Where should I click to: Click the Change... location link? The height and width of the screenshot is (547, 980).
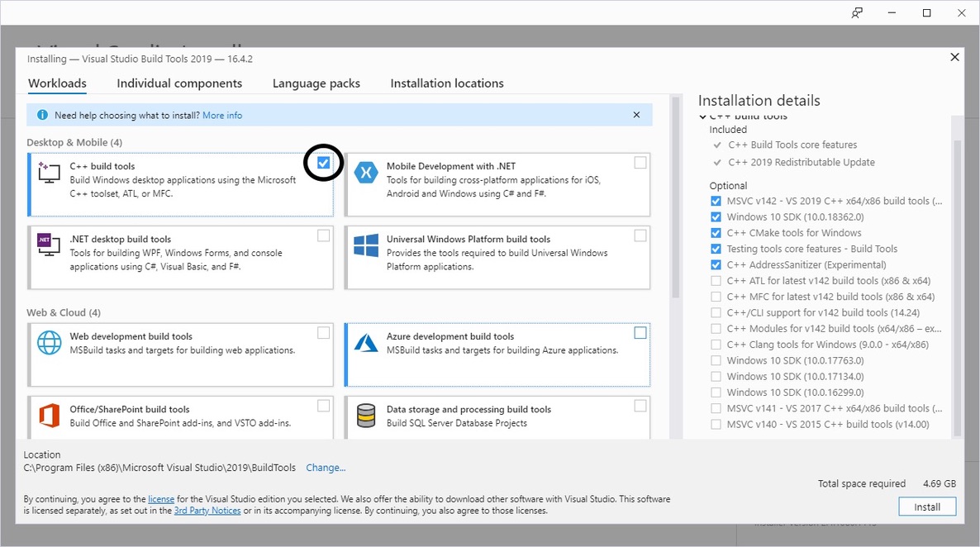point(326,468)
